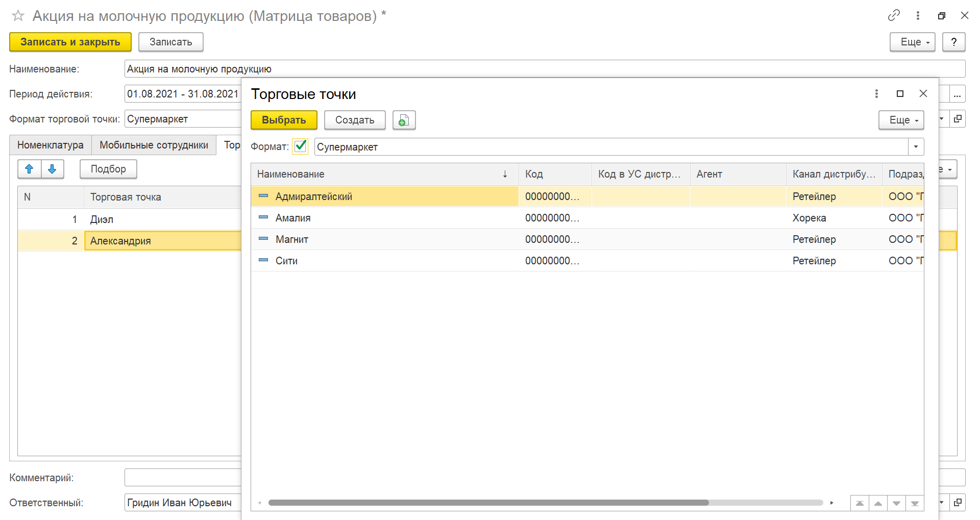Click Записать и закрыть button
Image resolution: width=980 pixels, height=520 pixels.
tap(70, 42)
